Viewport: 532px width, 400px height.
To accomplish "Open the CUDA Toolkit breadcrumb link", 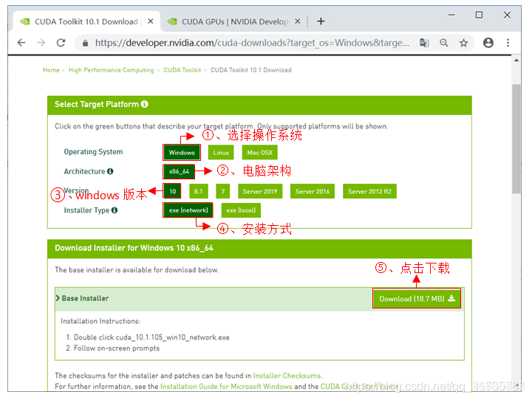I will [x=183, y=70].
